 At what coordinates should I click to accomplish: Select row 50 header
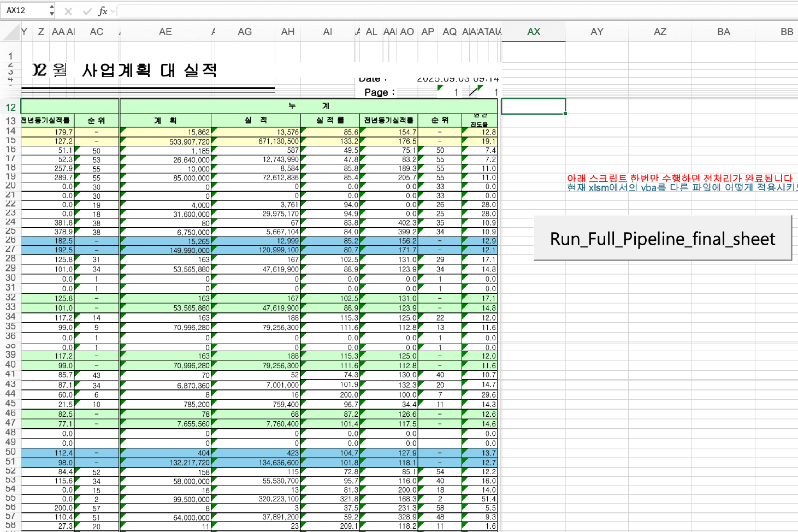10,452
